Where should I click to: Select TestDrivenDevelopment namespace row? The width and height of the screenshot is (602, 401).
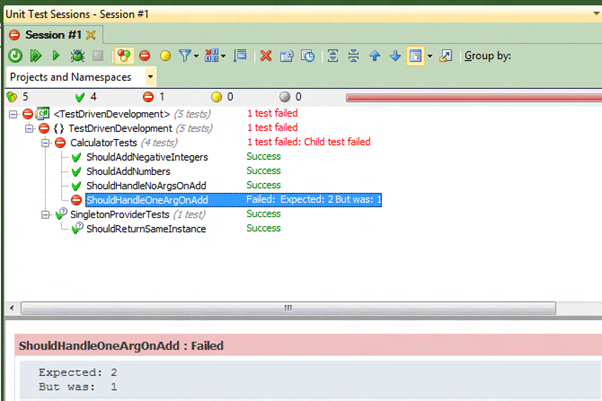coord(121,128)
